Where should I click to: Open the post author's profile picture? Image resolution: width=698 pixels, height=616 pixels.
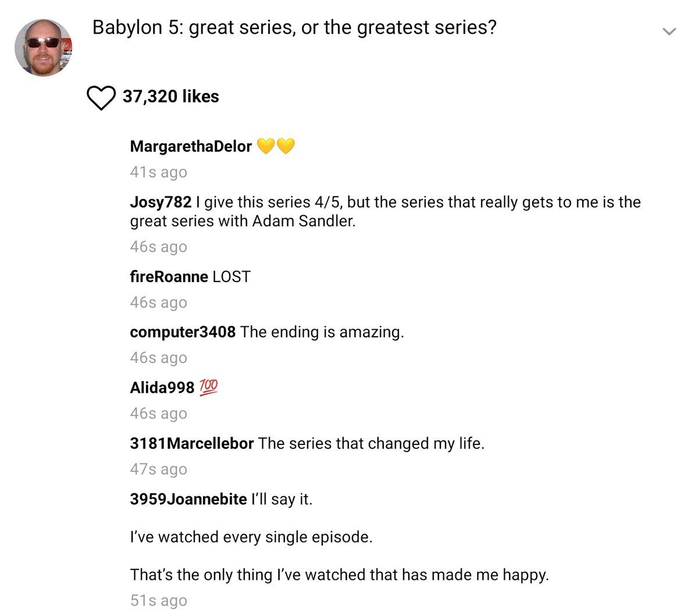pos(44,48)
